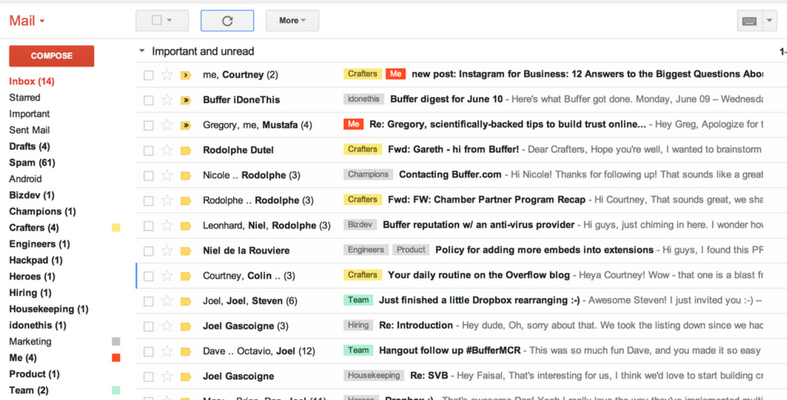Viewport: 787px width, 400px height.
Task: Open Buffer digest for June 10 email
Action: coord(446,99)
